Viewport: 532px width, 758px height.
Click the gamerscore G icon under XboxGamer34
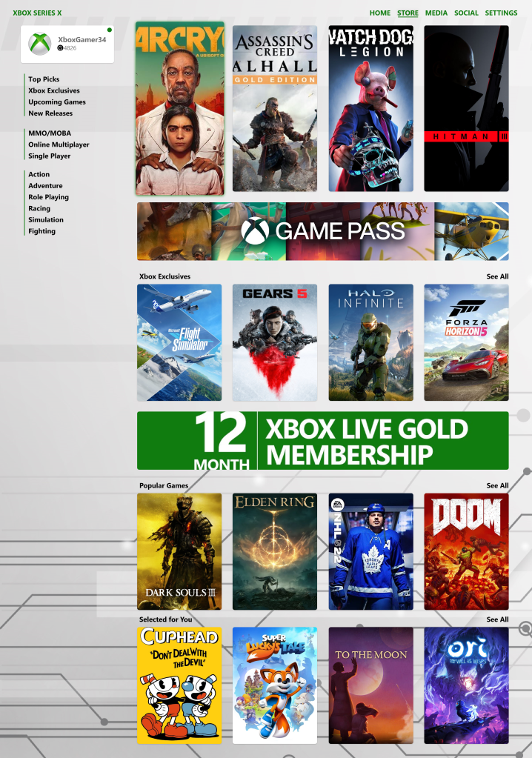[60, 48]
